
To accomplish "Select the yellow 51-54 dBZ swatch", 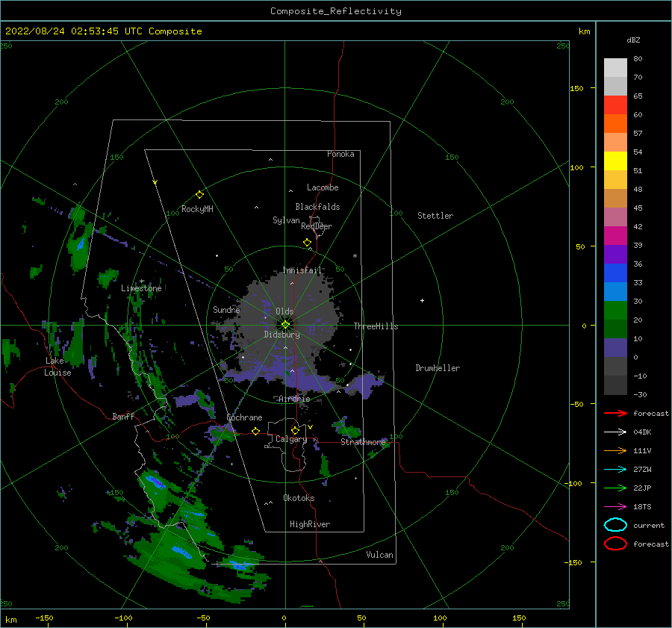I will point(615,161).
